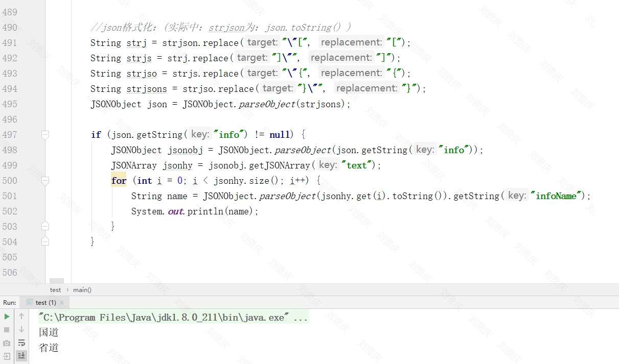Click the fold marker beside line 503
The width and height of the screenshot is (619, 364).
tap(45, 226)
